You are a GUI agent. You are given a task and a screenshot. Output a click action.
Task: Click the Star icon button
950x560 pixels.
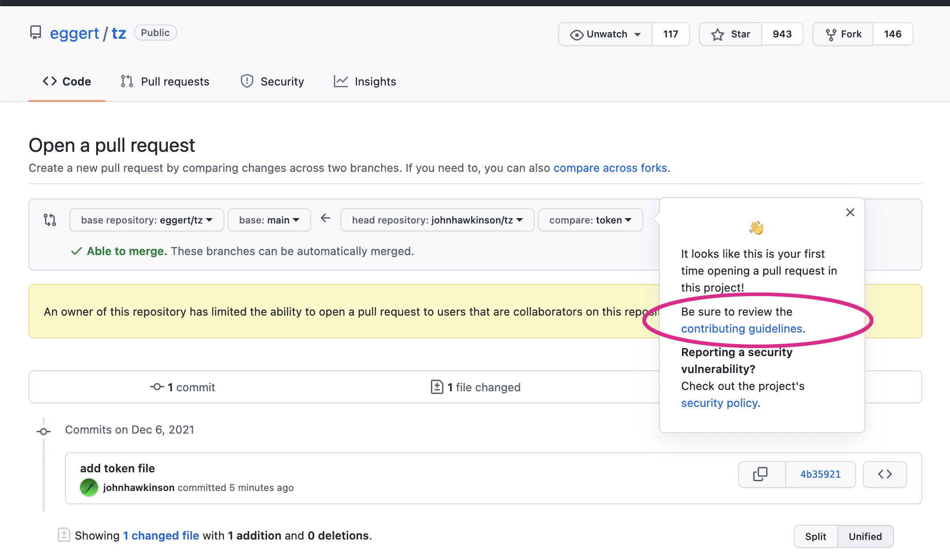731,34
